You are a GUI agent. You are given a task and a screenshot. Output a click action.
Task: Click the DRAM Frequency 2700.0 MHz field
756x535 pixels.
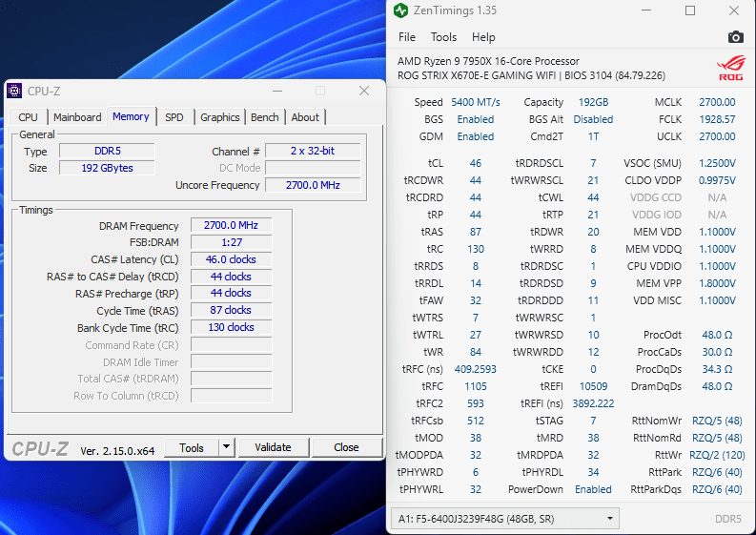pyautogui.click(x=231, y=225)
